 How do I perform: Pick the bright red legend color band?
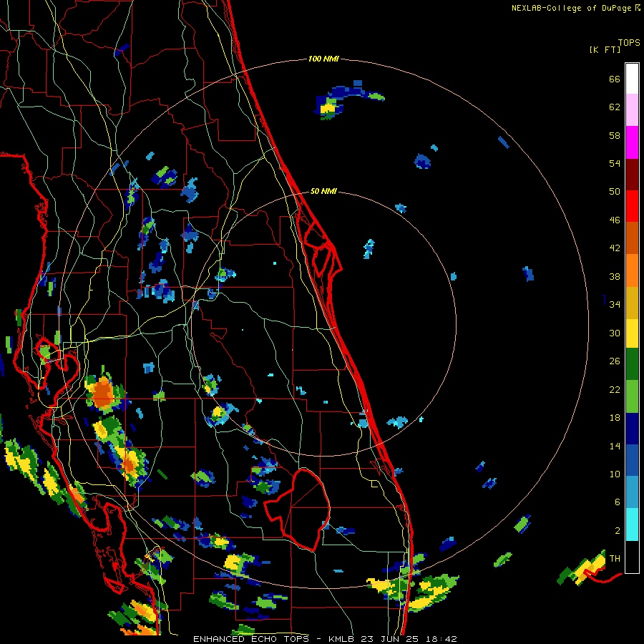[x=632, y=206]
